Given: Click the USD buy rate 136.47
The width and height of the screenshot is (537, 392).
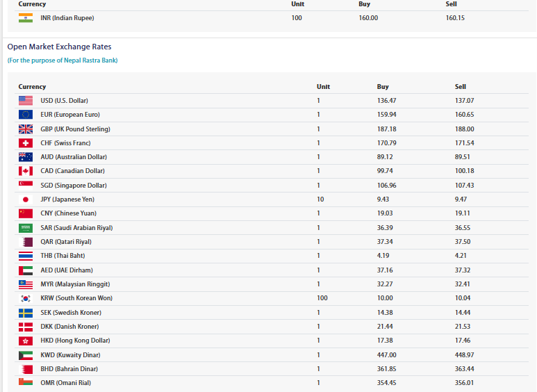Looking at the screenshot, I should (x=386, y=100).
